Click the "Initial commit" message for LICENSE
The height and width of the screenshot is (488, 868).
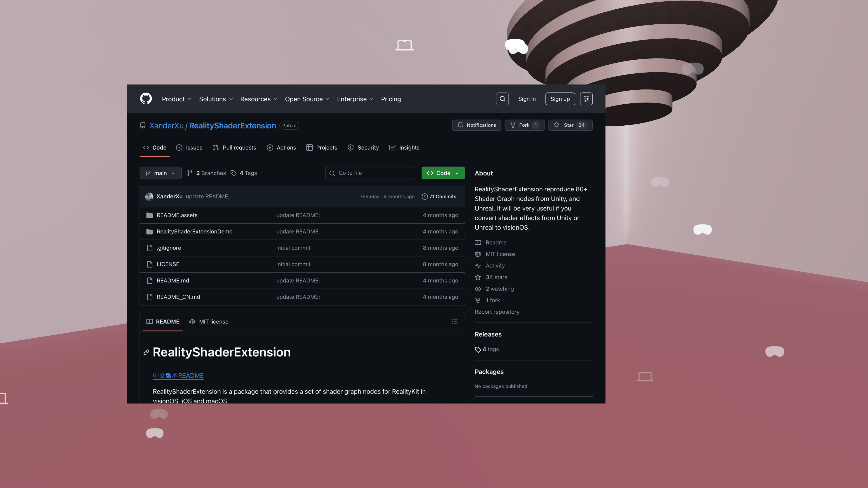[293, 264]
